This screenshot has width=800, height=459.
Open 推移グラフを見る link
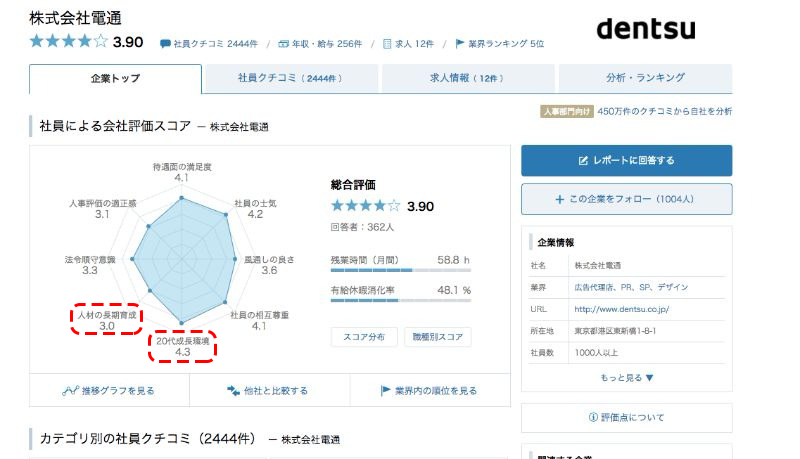click(x=109, y=391)
